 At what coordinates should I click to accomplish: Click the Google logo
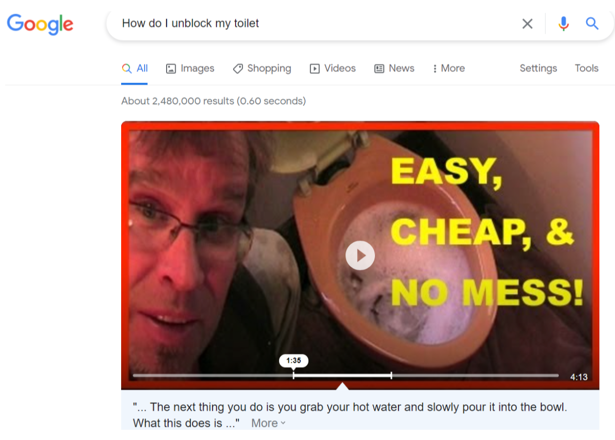point(40,24)
